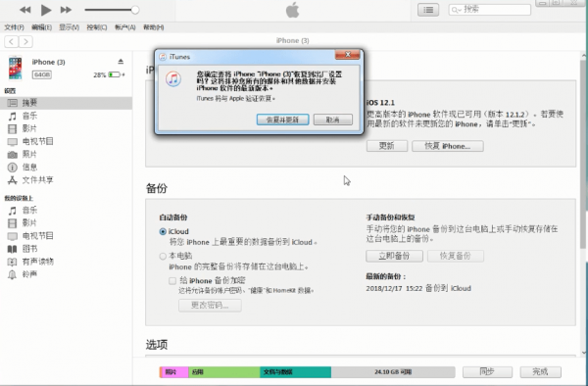
Task: Select 摘要 in the settings sidebar
Action: 66,103
